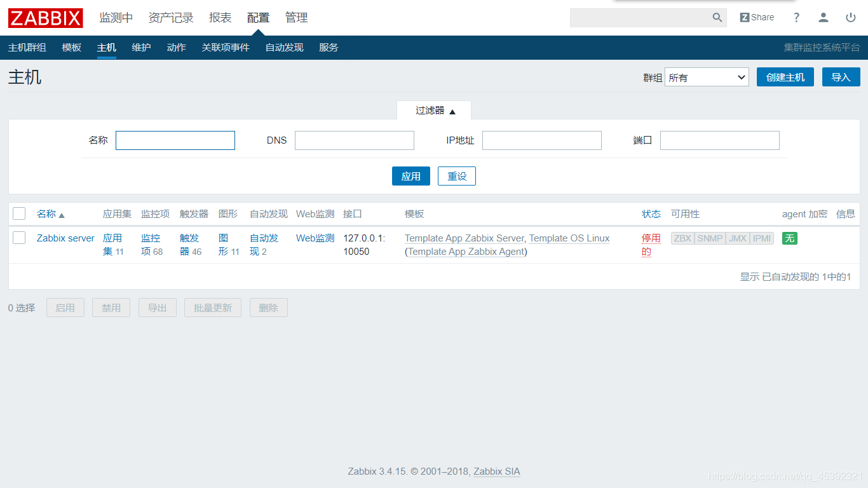Open 自动发现 2 for Zabbix server

264,245
